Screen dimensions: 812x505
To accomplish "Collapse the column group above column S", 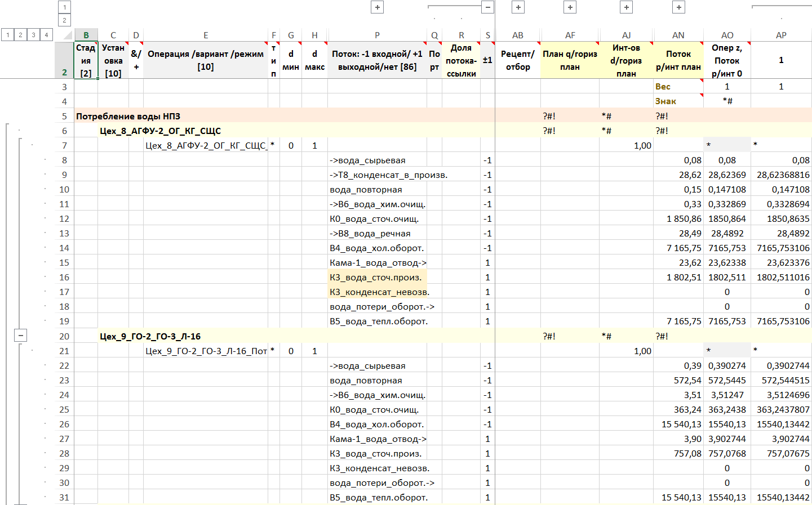I will click(488, 7).
